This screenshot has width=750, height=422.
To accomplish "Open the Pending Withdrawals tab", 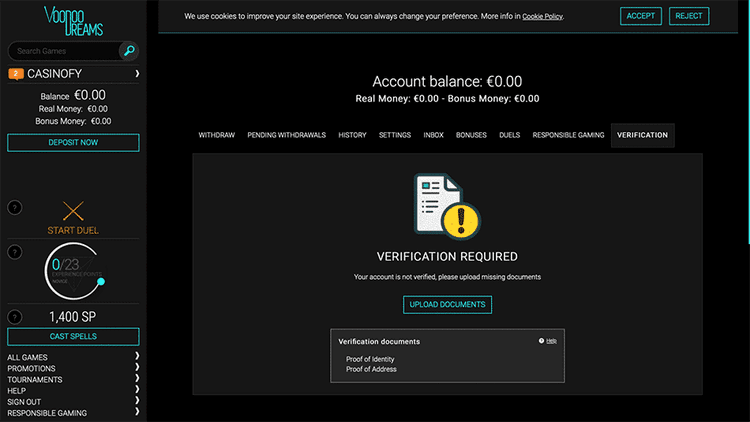I will coord(287,135).
